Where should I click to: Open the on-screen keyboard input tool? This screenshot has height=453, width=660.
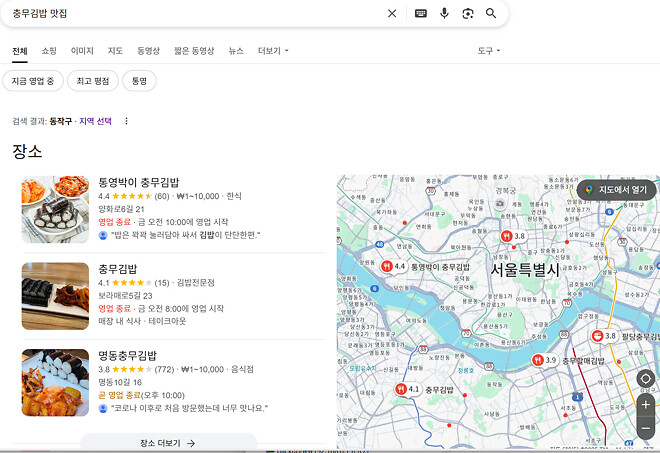click(420, 13)
